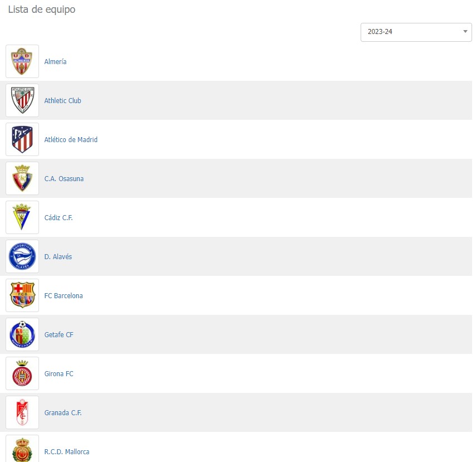The width and height of the screenshot is (476, 462).
Task: Click the Athletic Club crest icon
Action: tap(22, 100)
